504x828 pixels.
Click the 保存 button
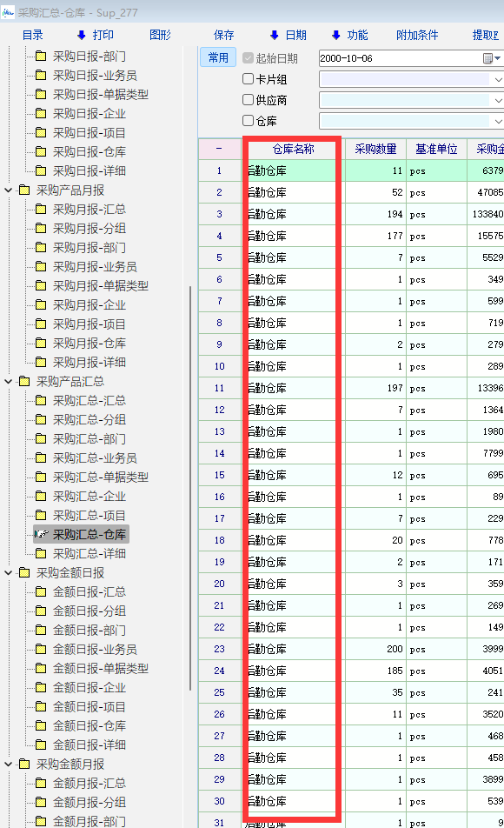224,36
